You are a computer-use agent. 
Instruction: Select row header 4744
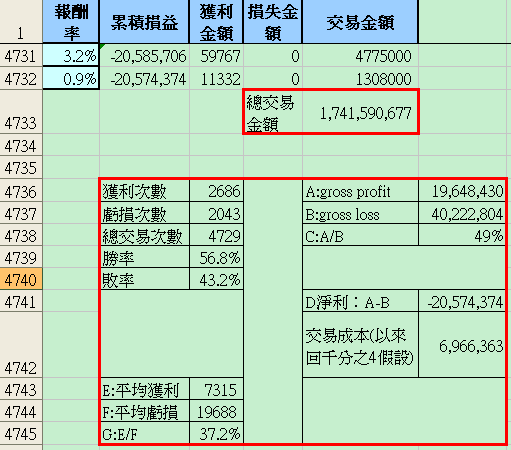coord(21,411)
